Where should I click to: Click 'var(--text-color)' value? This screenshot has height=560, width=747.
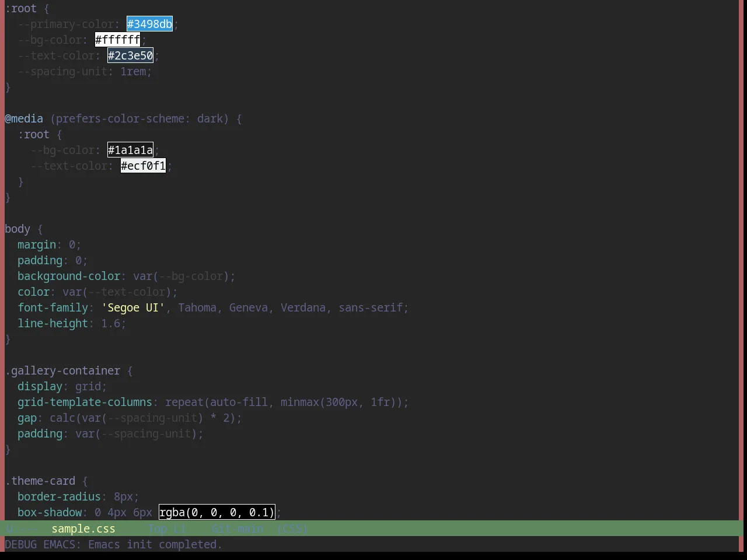click(117, 292)
